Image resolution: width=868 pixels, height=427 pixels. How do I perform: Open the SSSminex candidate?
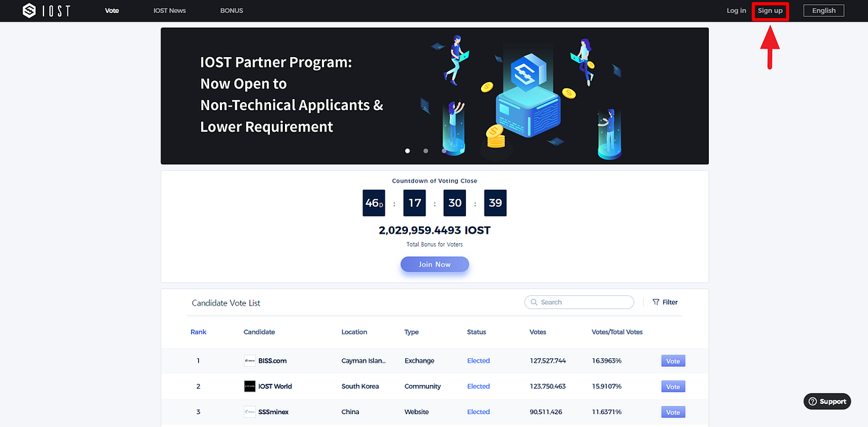[x=273, y=412]
